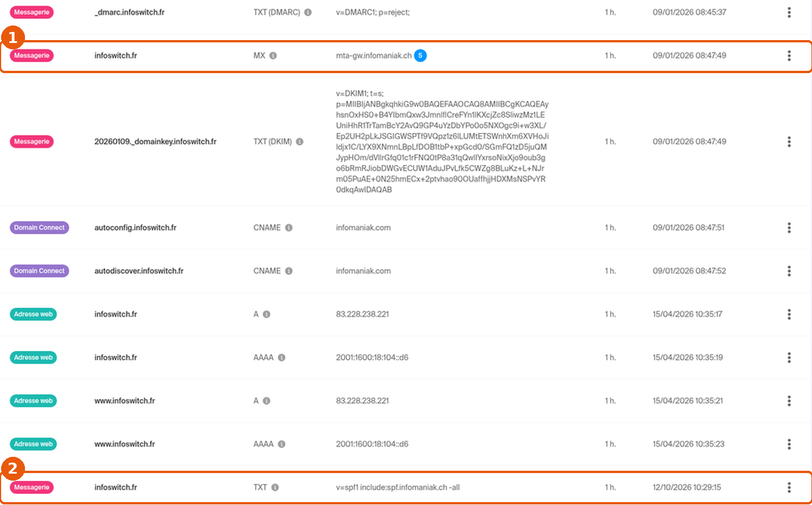Open three-dot menu for the DKIM record
The width and height of the screenshot is (812, 505).
coord(789,142)
